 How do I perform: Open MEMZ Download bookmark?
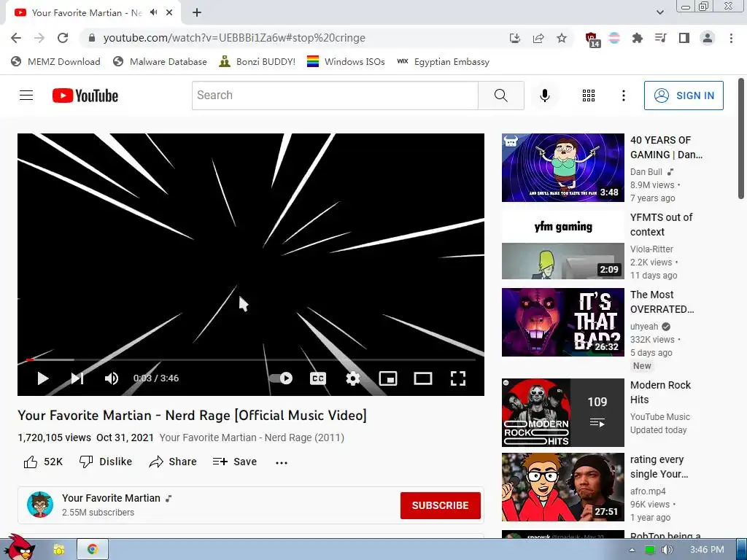pyautogui.click(x=55, y=61)
